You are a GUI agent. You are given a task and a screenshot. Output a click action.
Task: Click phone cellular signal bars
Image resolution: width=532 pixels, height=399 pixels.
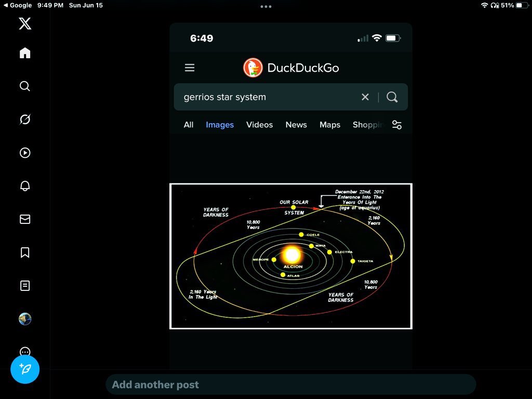363,38
